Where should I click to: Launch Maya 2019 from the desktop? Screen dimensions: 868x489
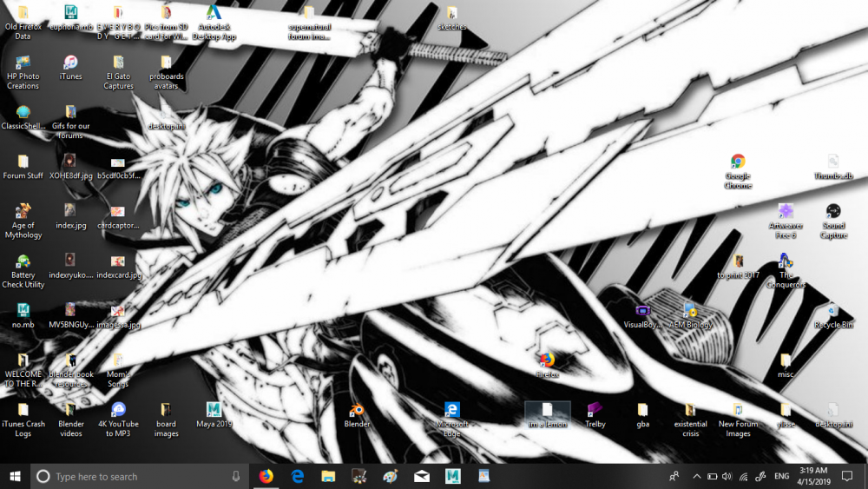click(214, 415)
